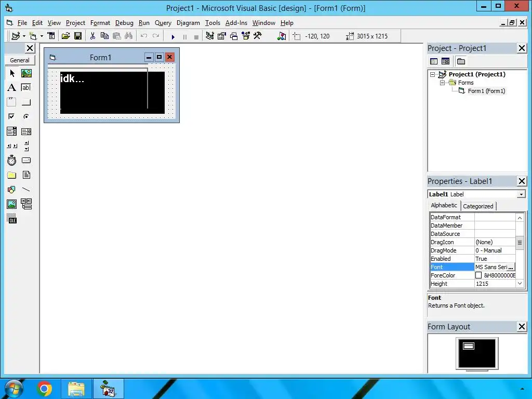Open Visual Component Manager icon
The image size is (532, 399).
[x=281, y=36]
